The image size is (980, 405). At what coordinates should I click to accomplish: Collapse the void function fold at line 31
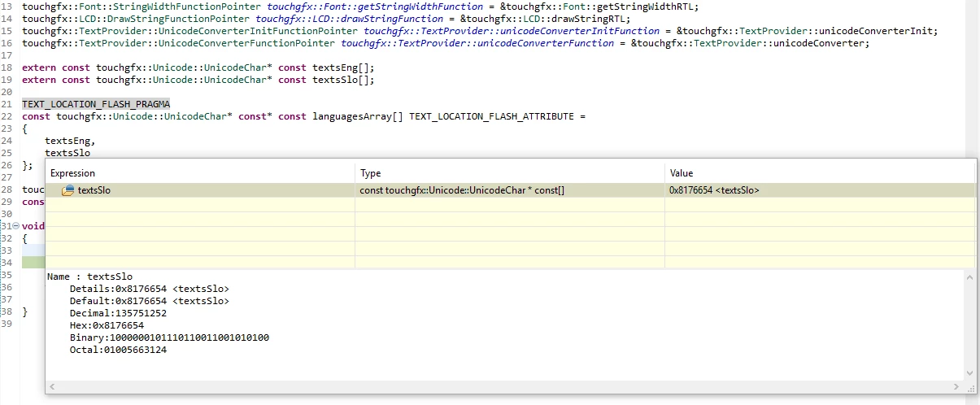18,225
